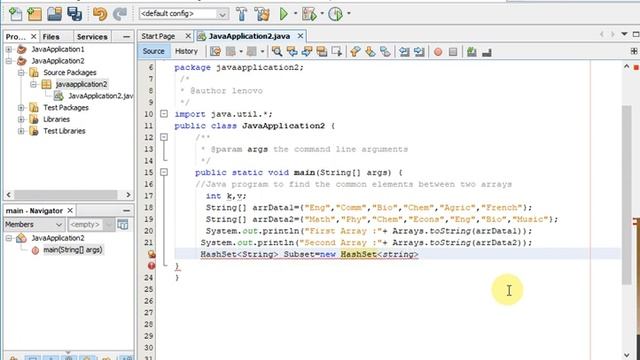Click the error hint bulb on line 22
The height and width of the screenshot is (360, 640).
pos(151,254)
